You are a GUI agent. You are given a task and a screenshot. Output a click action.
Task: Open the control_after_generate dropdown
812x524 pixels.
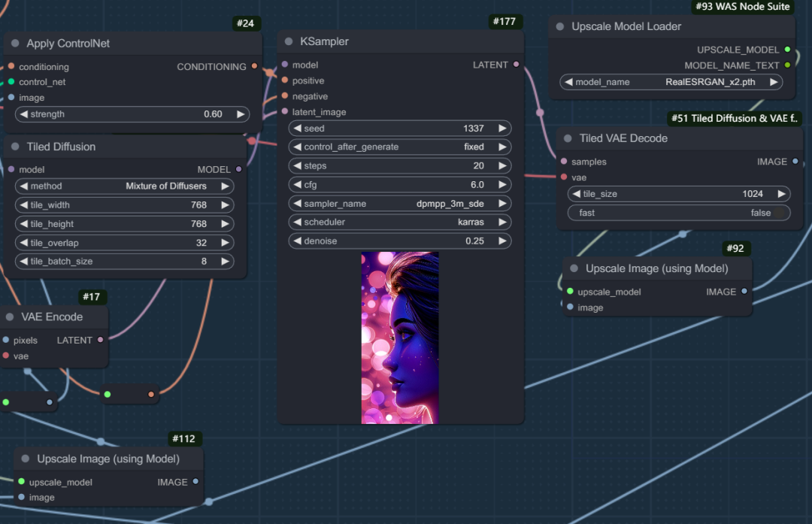400,147
